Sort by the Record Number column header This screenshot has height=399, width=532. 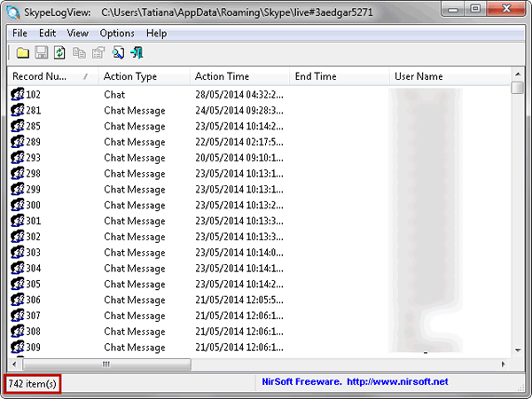tap(52, 76)
